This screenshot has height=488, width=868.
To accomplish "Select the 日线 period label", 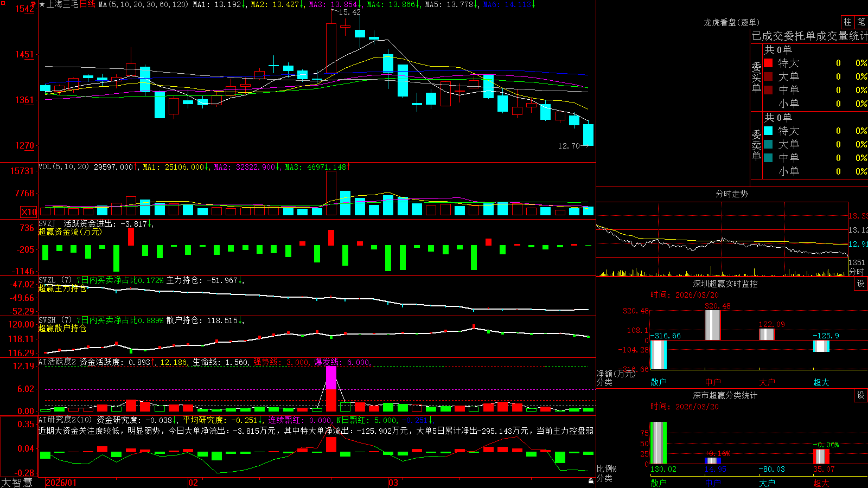I will tap(87, 4).
